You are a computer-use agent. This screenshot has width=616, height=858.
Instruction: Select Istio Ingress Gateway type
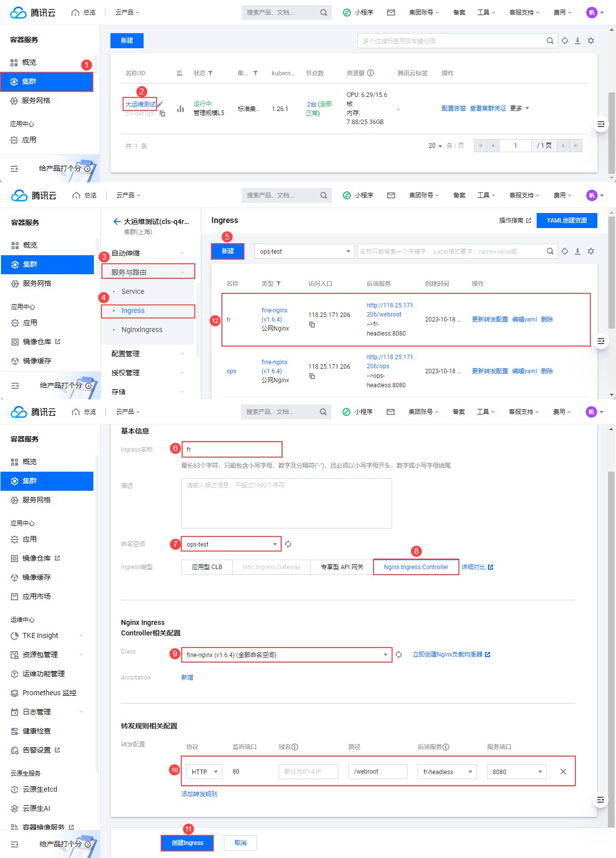(x=272, y=567)
